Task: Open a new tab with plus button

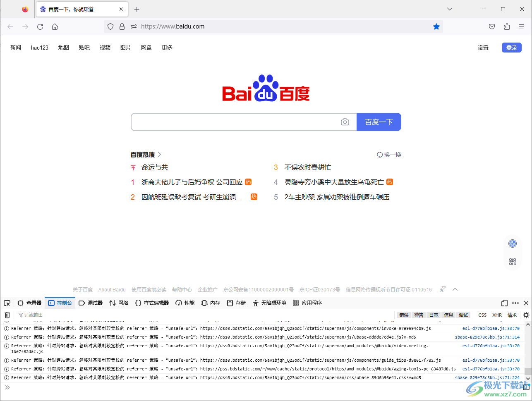Action: pos(137,9)
